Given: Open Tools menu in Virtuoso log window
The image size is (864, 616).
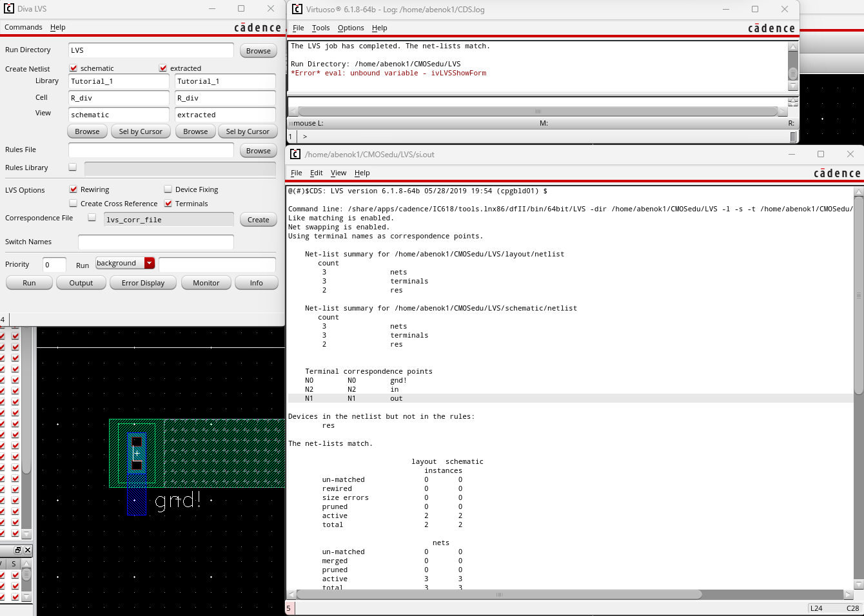Looking at the screenshot, I should [320, 28].
